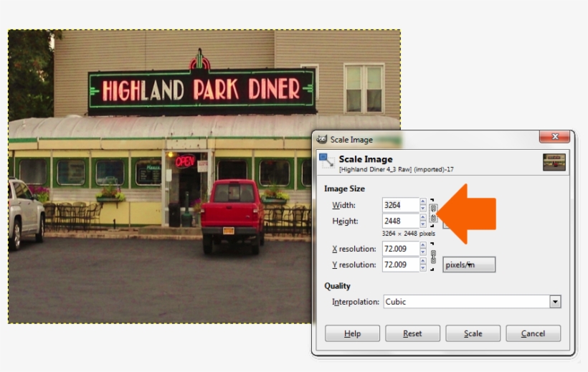Click the 'Image Size' section heading
Image resolution: width=588 pixels, height=372 pixels.
(x=344, y=189)
